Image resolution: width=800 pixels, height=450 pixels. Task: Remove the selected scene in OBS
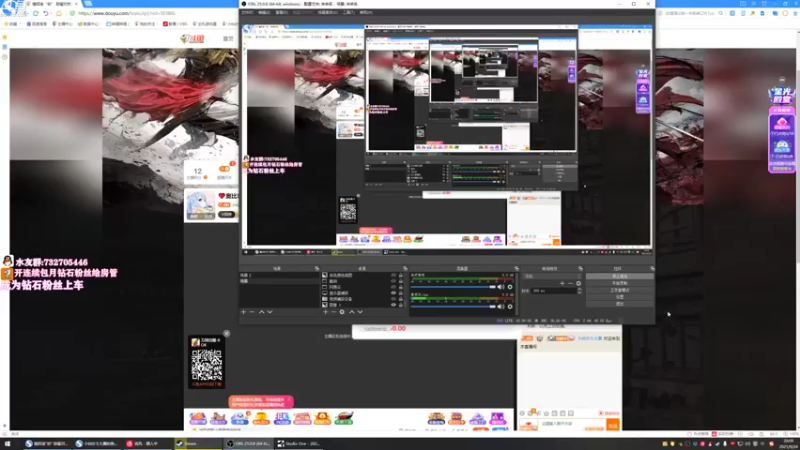coord(252,312)
